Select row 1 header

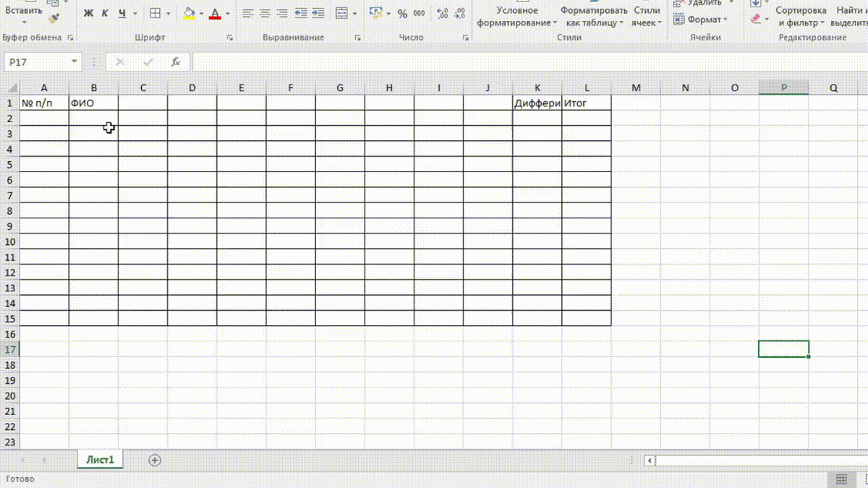(x=9, y=103)
